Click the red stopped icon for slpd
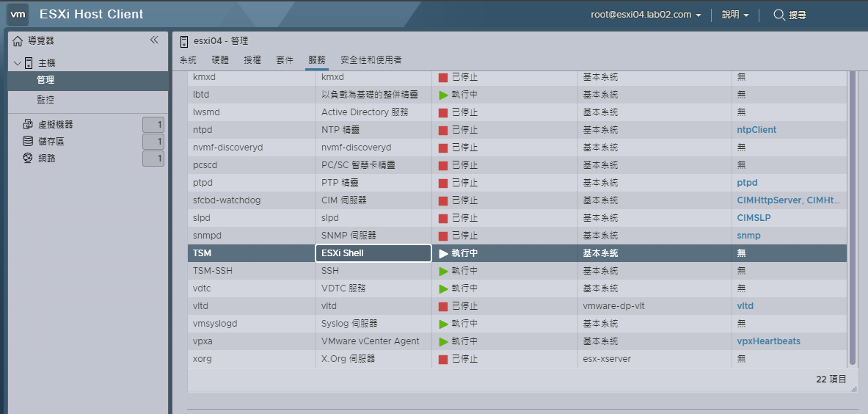The image size is (868, 414). (443, 218)
